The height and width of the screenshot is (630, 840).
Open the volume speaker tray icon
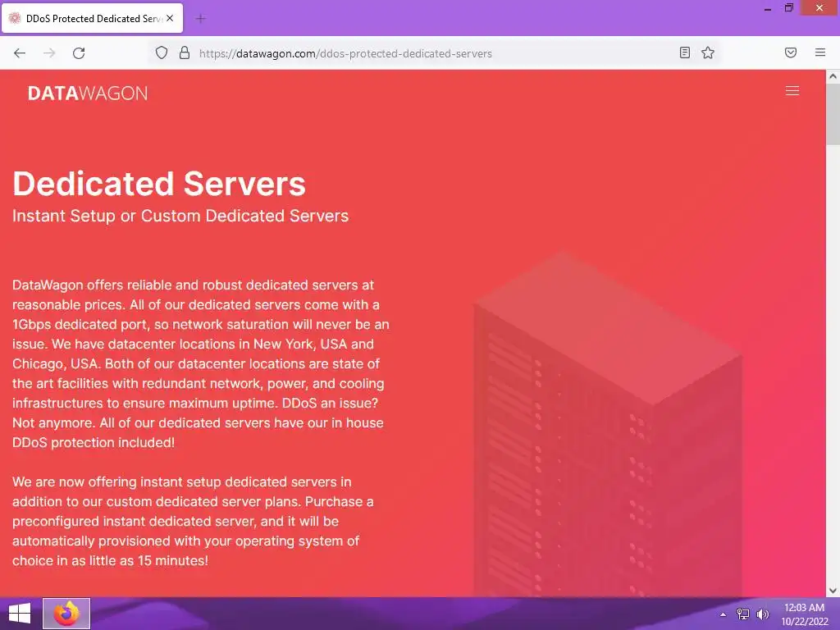pyautogui.click(x=762, y=614)
